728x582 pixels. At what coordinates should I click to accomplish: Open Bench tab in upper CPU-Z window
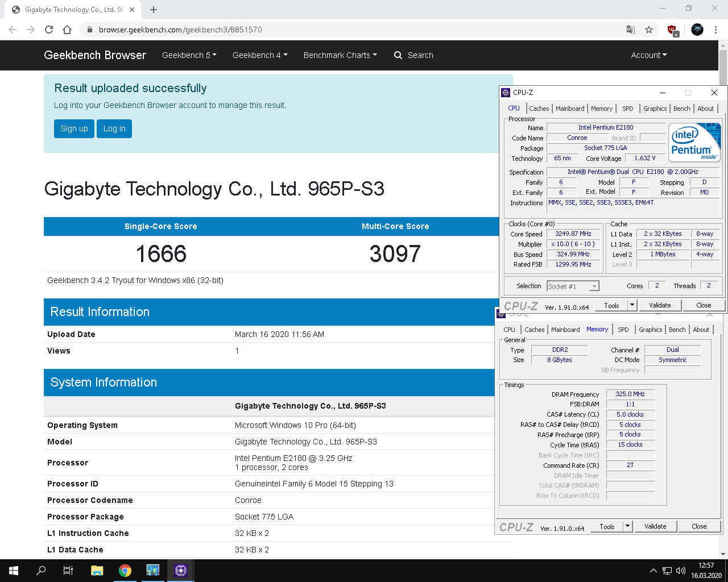[682, 109]
